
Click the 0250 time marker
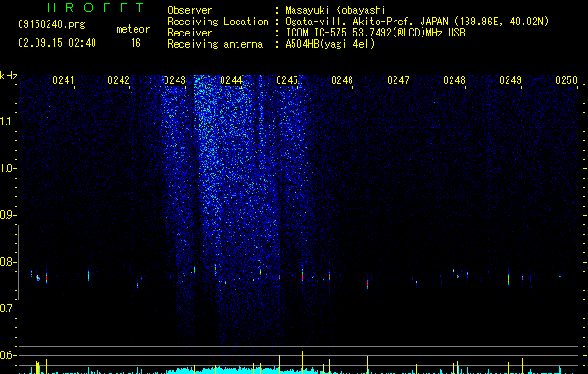[566, 80]
